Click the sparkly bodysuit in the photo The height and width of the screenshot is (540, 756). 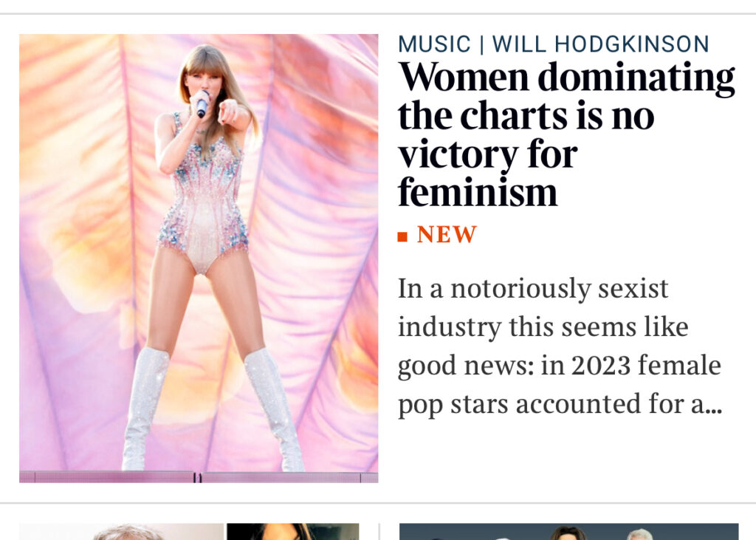(202, 205)
